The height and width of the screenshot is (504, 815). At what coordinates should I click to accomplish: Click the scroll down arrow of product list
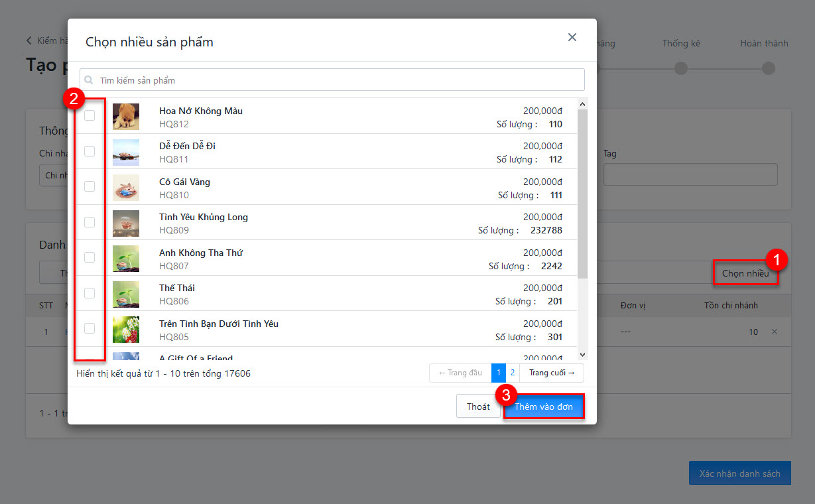pos(582,355)
